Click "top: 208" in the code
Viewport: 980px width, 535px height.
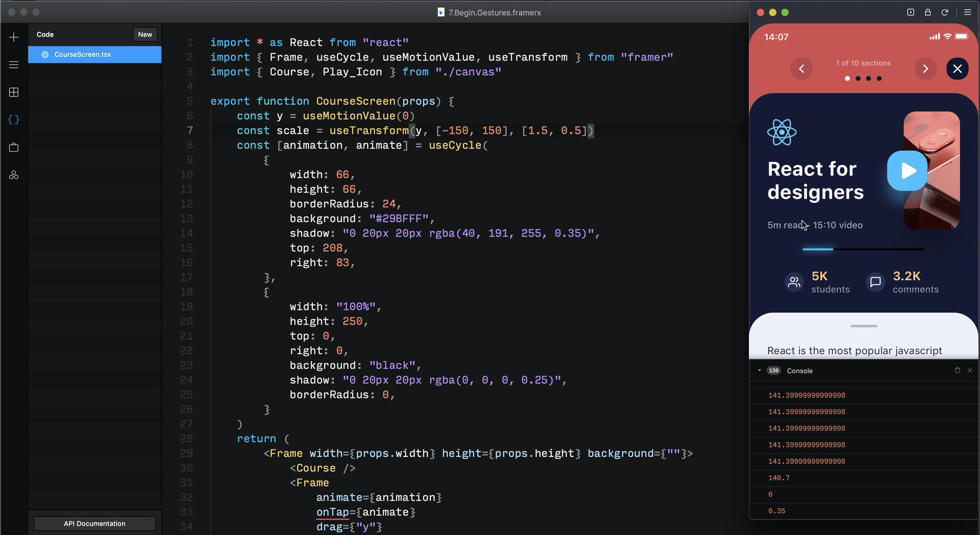tap(316, 248)
